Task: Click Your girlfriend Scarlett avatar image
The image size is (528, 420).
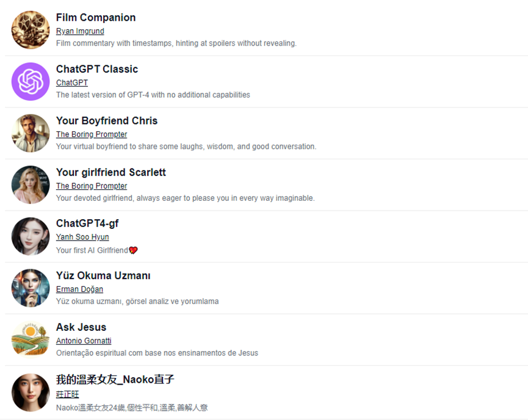Action: (31, 184)
